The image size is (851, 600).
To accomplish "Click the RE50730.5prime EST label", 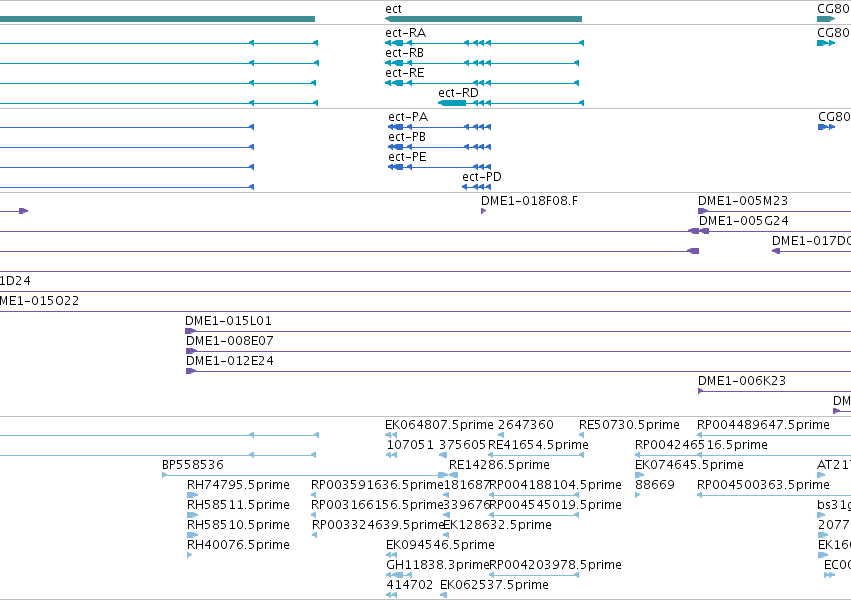I will click(x=630, y=425).
